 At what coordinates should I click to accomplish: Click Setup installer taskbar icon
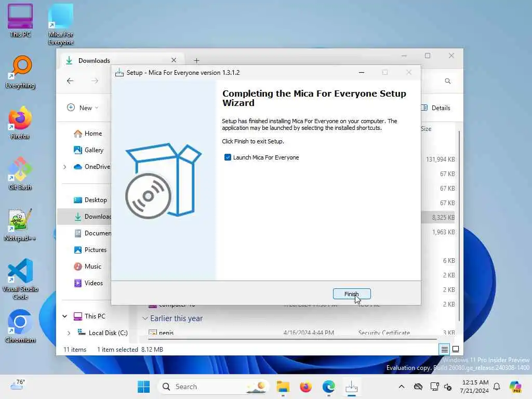[x=352, y=387]
